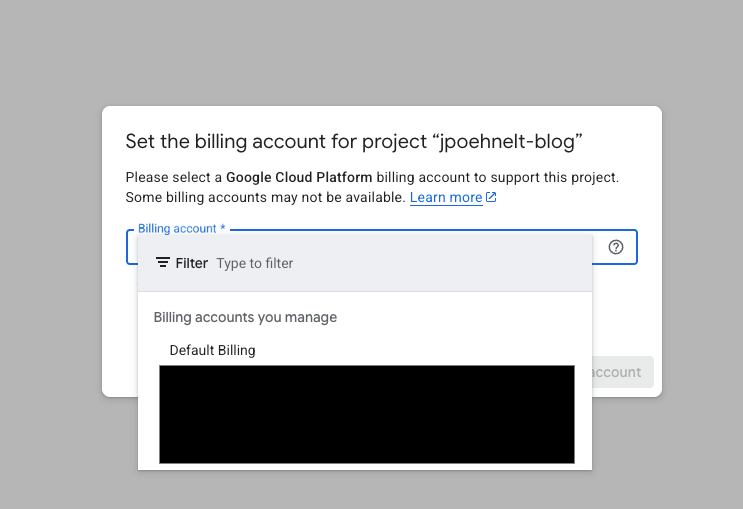The width and height of the screenshot is (743, 509).
Task: Click Some billing accounts may not be available text
Action: tap(265, 198)
